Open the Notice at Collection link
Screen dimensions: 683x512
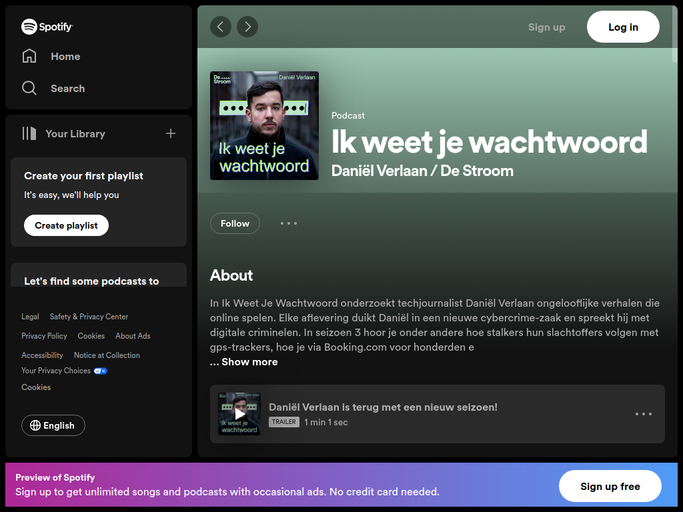(107, 355)
